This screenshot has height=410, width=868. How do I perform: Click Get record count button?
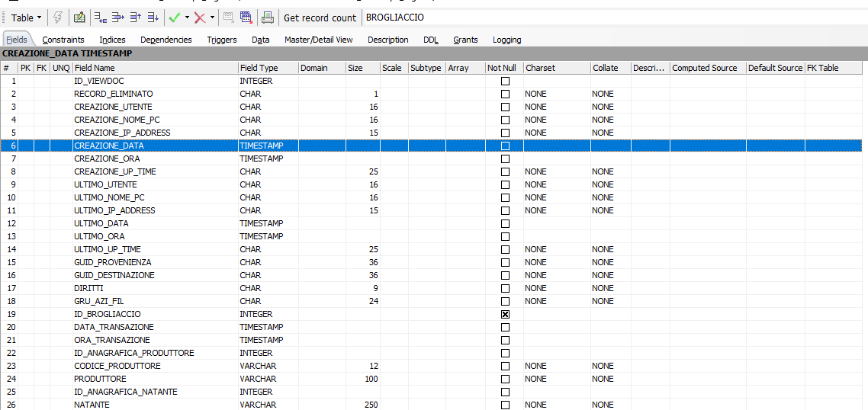[320, 18]
